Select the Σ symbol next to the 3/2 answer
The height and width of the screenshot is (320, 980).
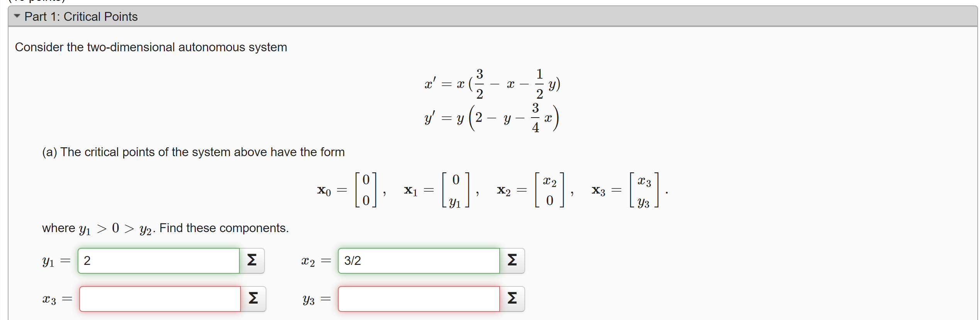click(512, 261)
